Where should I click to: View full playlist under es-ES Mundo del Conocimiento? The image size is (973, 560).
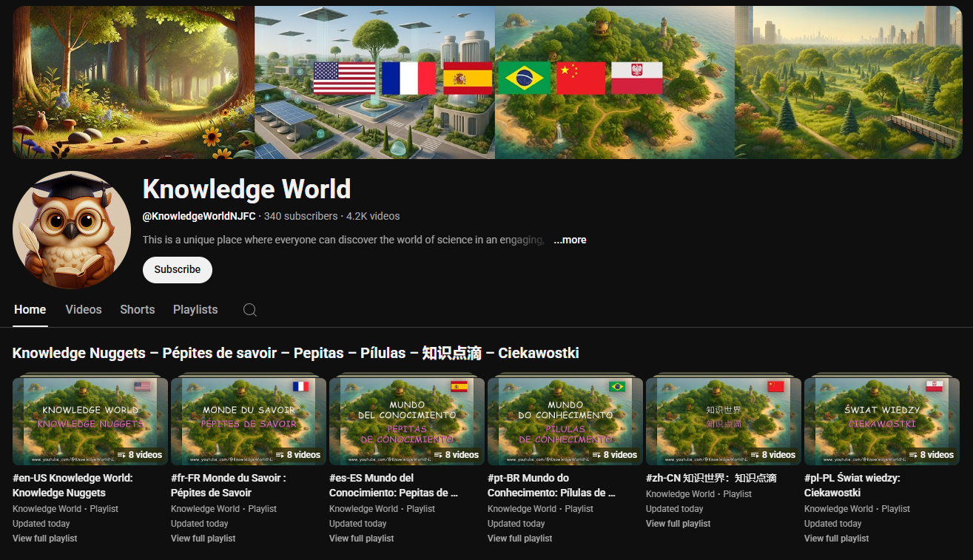click(x=362, y=539)
